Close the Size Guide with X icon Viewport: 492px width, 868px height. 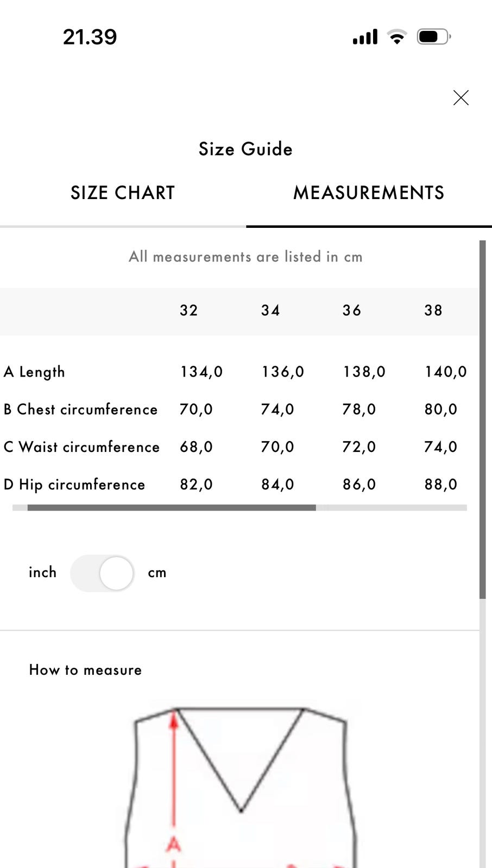click(461, 98)
